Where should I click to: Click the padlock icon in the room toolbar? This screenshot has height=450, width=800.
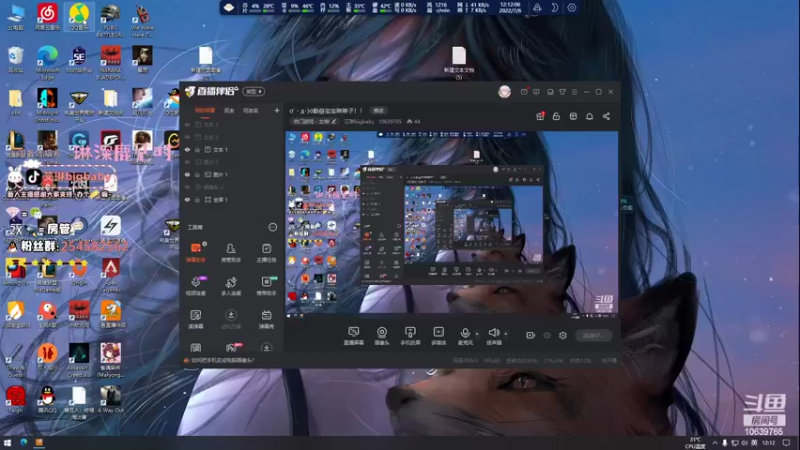pos(556,116)
